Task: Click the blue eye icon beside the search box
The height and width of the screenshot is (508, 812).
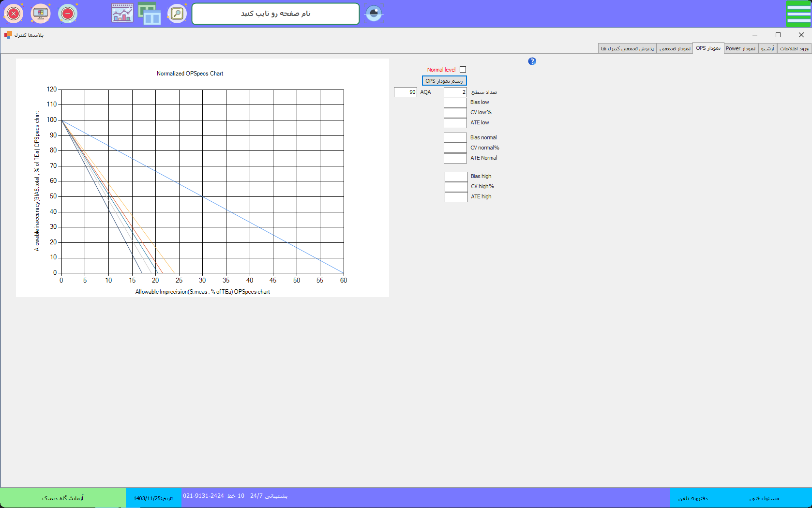Action: (x=374, y=14)
